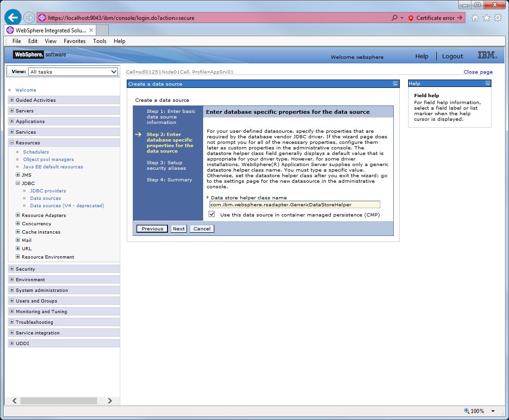Viewport: 509px width, 420px height.
Task: Open the zoom level dropdown arrow
Action: click(493, 411)
